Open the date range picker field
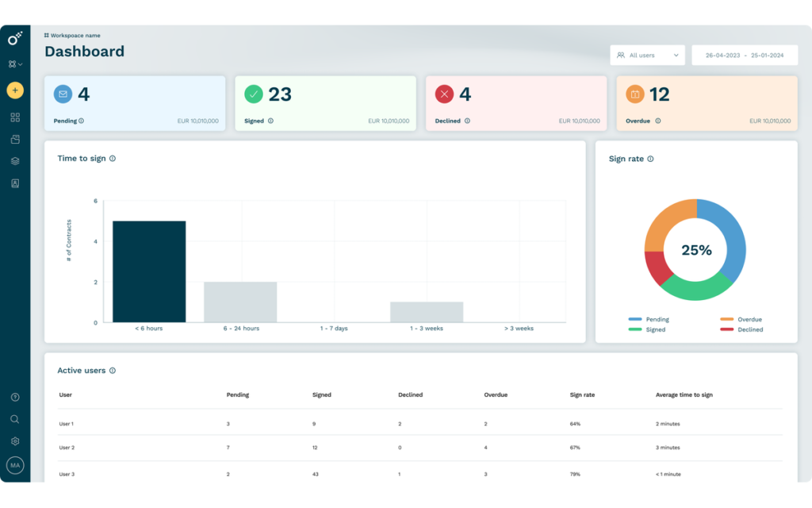This screenshot has width=812, height=508. pos(745,55)
